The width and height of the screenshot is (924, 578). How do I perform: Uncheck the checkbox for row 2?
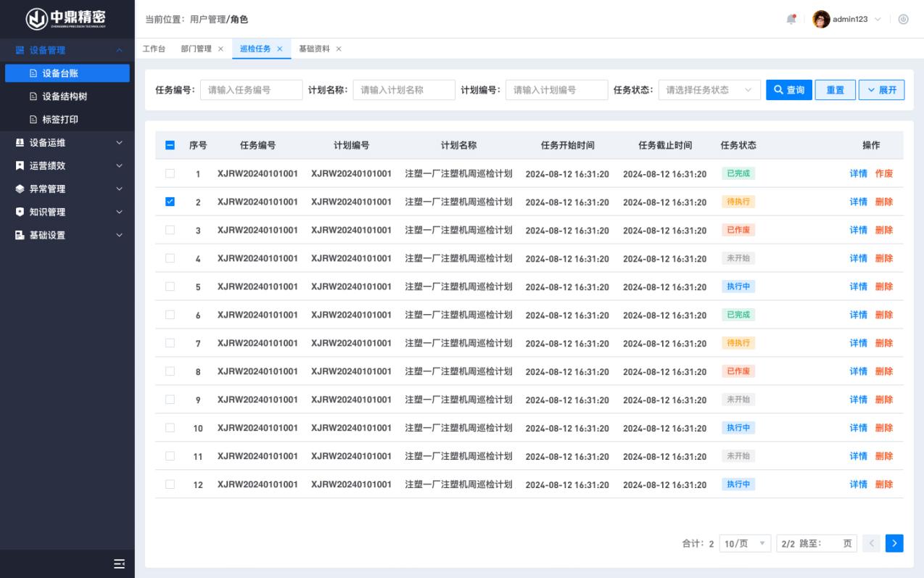(170, 202)
